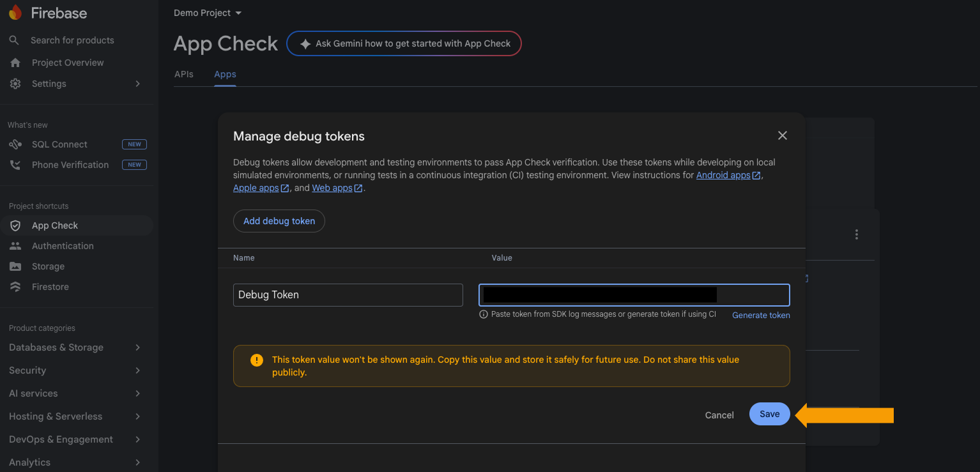Click the Debug Token name input field

click(348, 295)
